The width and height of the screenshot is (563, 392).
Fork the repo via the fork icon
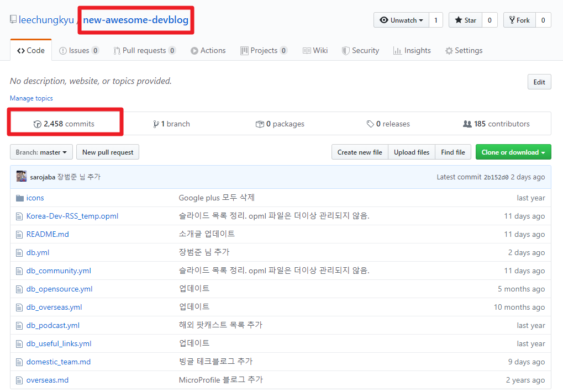(x=512, y=20)
